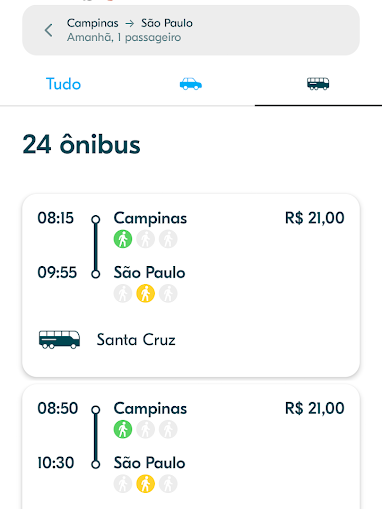Open the 08:50 bus trip card
Screen dimensions: 382x509
[x=191, y=447]
